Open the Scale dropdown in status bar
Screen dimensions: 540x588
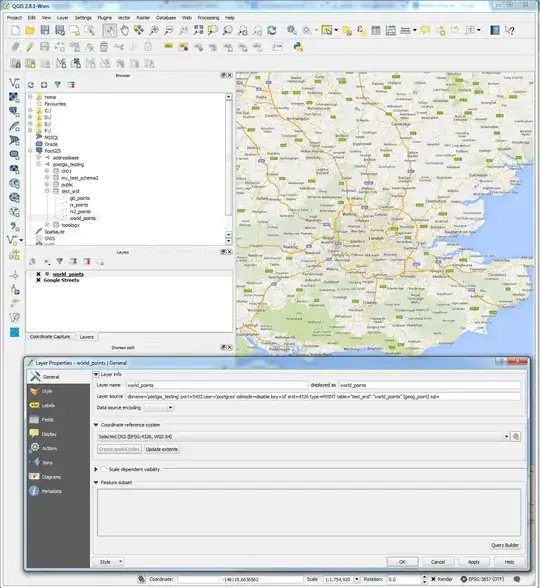[357, 579]
